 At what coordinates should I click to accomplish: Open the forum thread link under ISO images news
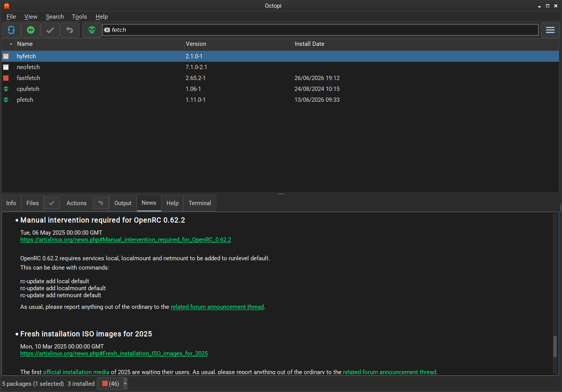[389, 372]
